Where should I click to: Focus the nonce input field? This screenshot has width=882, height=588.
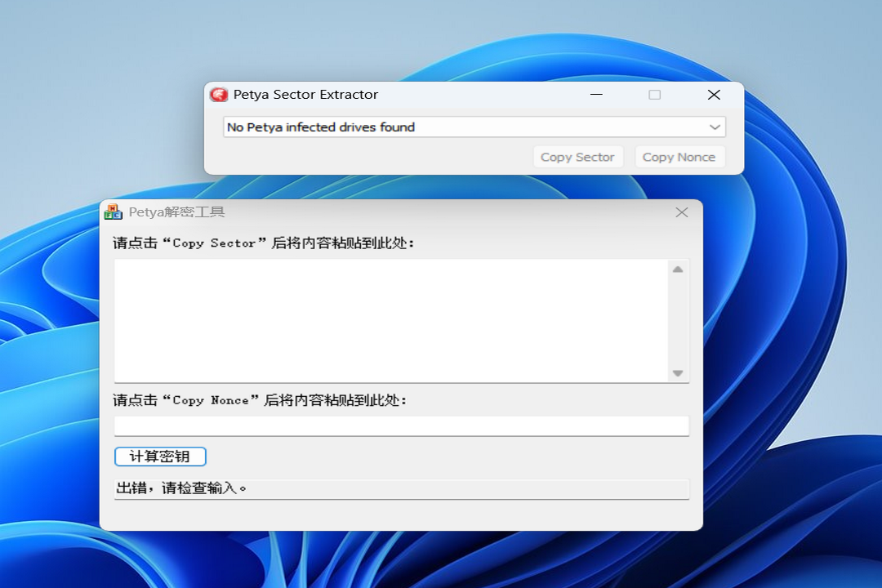click(401, 426)
